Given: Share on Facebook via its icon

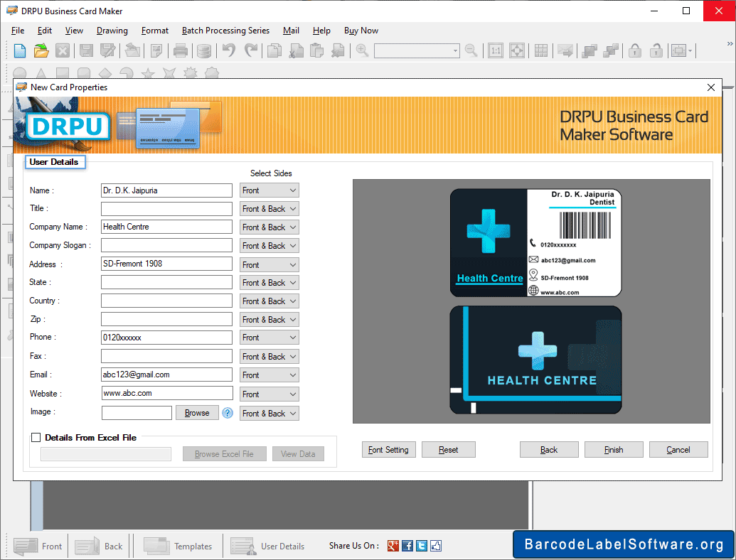Looking at the screenshot, I should pyautogui.click(x=407, y=546).
